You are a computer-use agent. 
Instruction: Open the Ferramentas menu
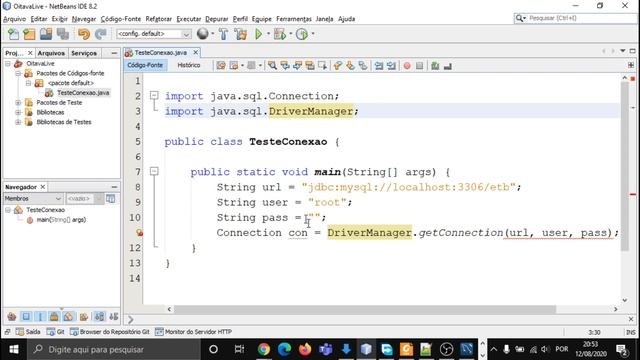(293, 19)
